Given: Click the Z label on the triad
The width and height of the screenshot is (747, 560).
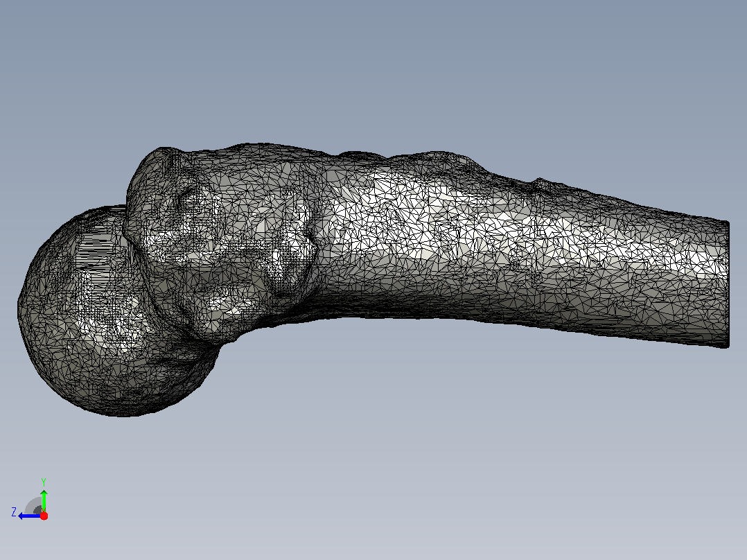Looking at the screenshot, I should pos(14,512).
